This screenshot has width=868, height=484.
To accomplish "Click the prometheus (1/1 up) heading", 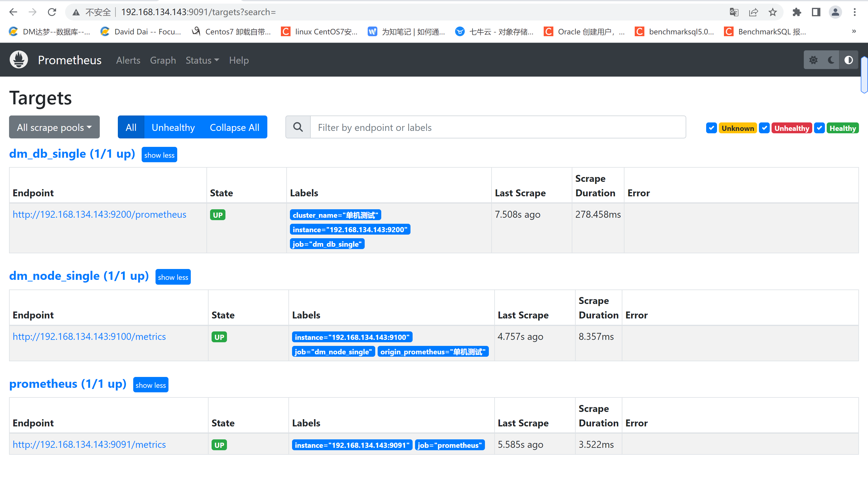I will 68,384.
